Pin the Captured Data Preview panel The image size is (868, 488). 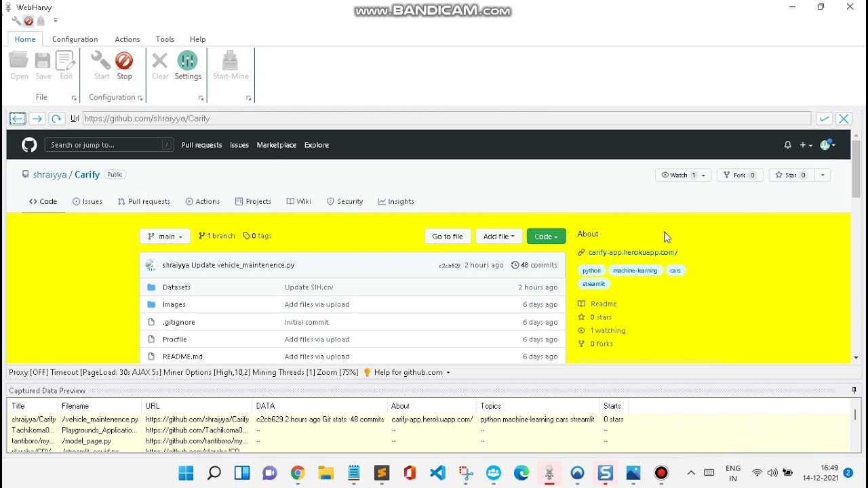click(x=854, y=390)
